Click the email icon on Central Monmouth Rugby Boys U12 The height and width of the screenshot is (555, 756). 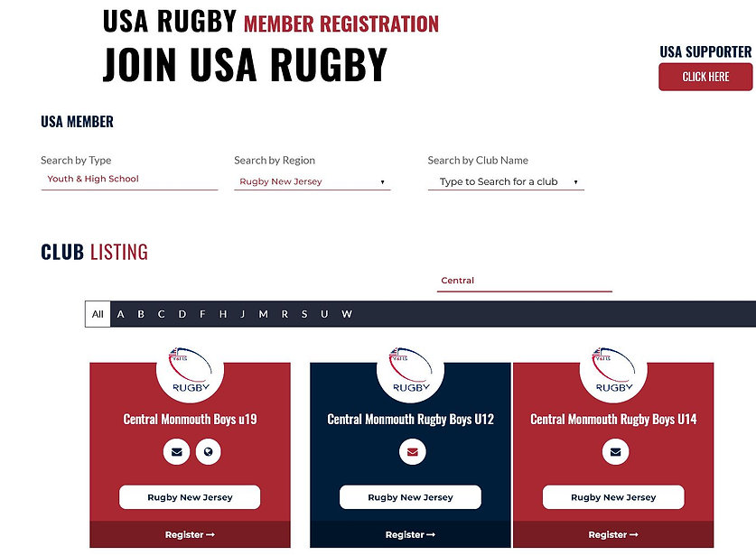(411, 452)
